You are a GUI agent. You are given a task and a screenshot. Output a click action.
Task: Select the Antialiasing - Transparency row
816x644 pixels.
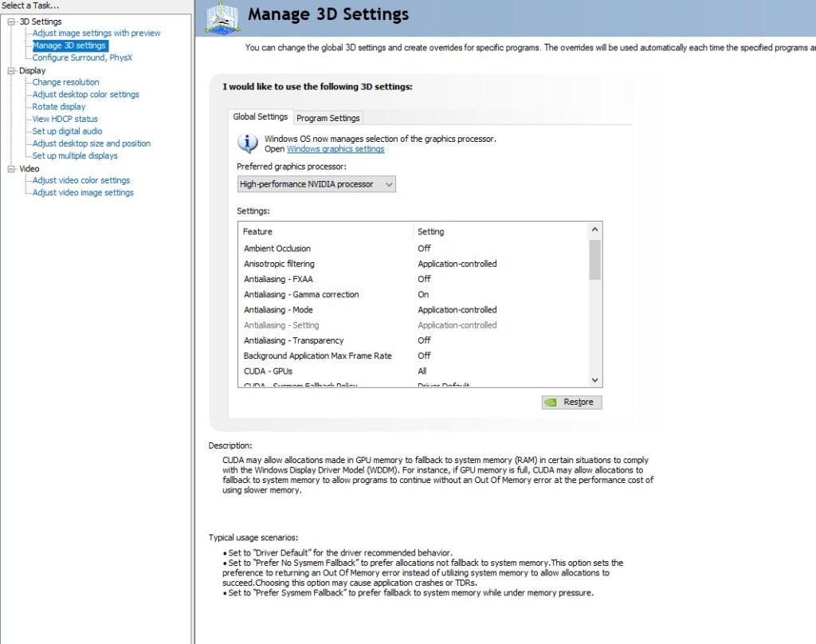click(x=414, y=340)
